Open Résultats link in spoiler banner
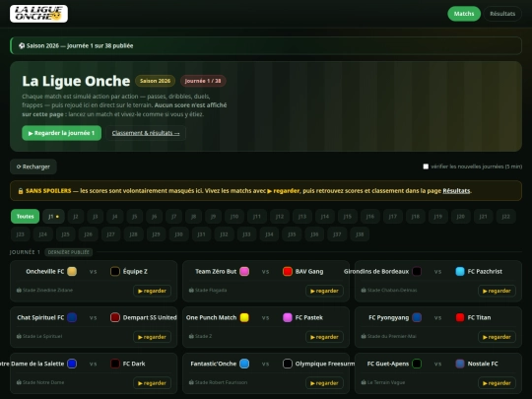 456,191
